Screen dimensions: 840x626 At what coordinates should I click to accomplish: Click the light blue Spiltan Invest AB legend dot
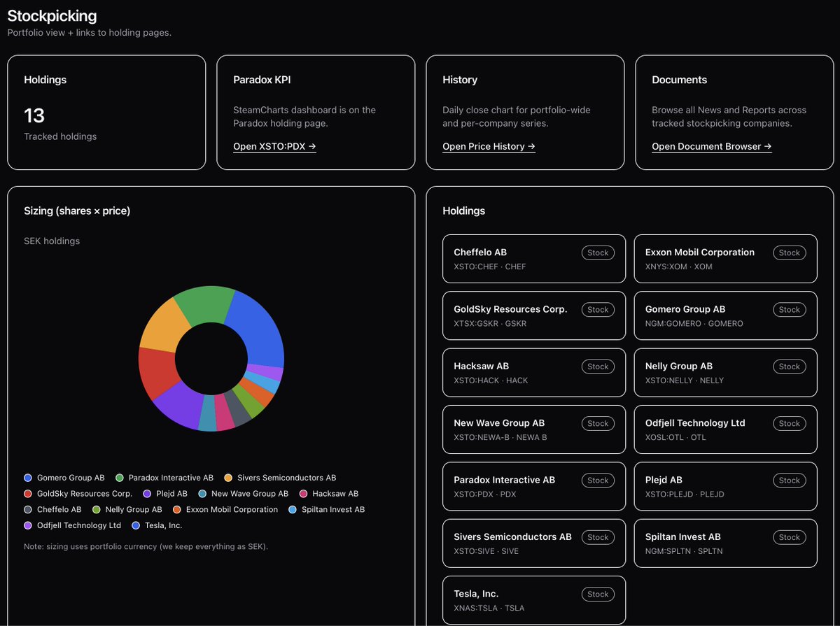coord(293,509)
